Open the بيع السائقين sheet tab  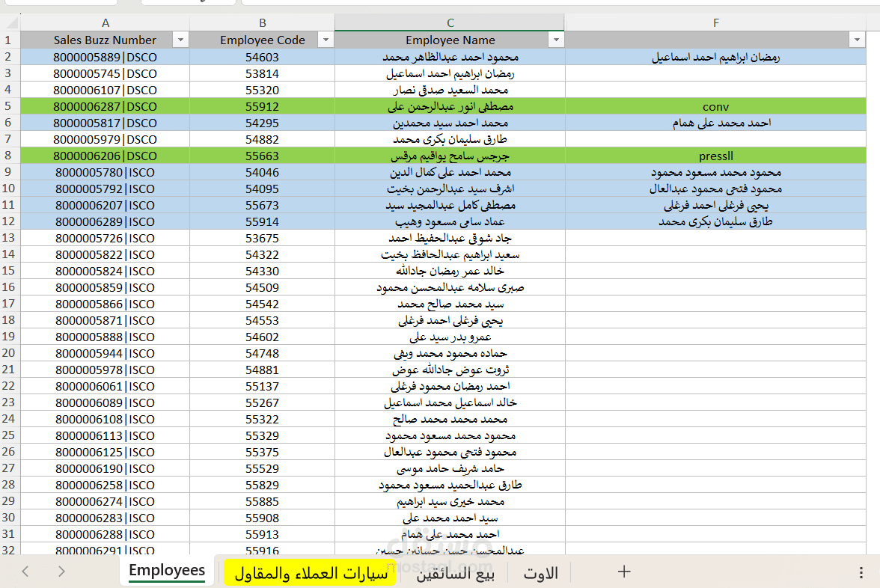coord(455,573)
